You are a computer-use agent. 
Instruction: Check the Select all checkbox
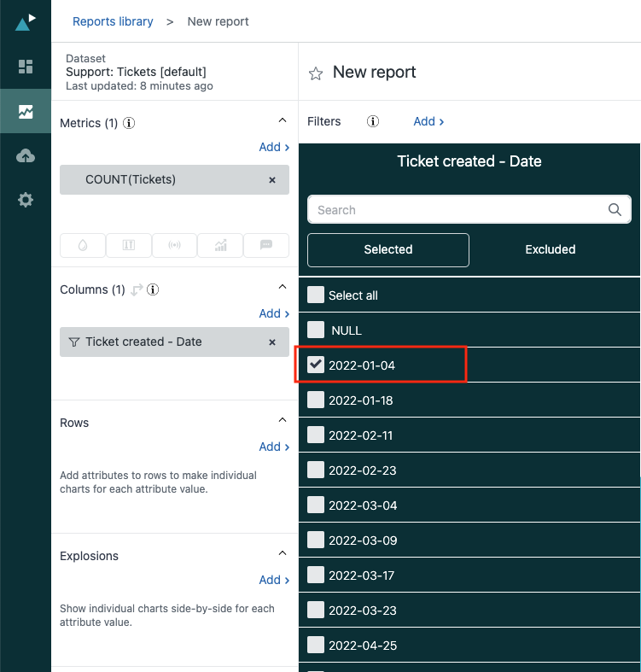pos(317,295)
